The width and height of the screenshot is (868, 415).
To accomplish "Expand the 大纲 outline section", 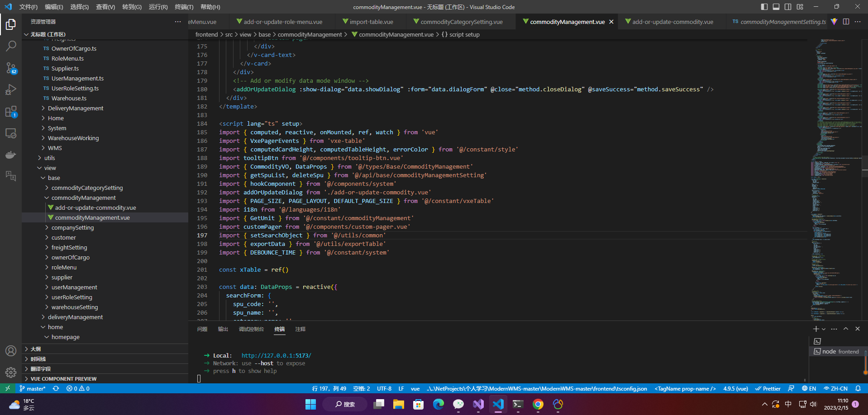I will point(105,349).
